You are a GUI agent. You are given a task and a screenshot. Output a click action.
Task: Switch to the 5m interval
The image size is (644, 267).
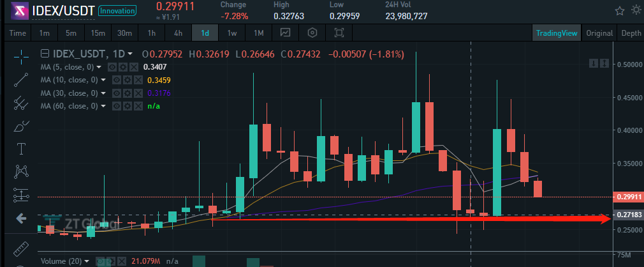click(x=71, y=33)
